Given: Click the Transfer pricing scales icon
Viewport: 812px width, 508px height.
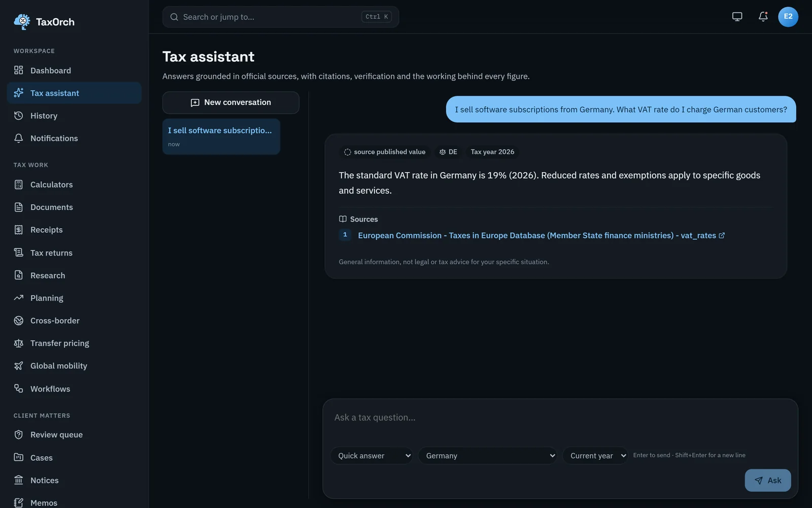Looking at the screenshot, I should click(19, 343).
